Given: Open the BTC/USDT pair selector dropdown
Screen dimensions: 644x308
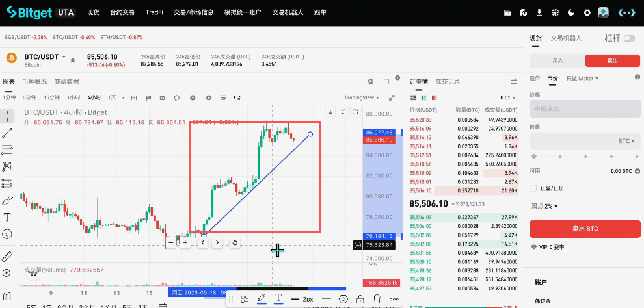Looking at the screenshot, I should tap(64, 57).
